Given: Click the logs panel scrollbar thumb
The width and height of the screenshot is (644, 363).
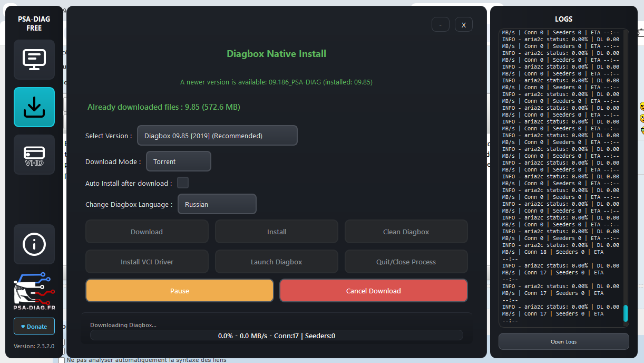Looking at the screenshot, I should [x=626, y=313].
